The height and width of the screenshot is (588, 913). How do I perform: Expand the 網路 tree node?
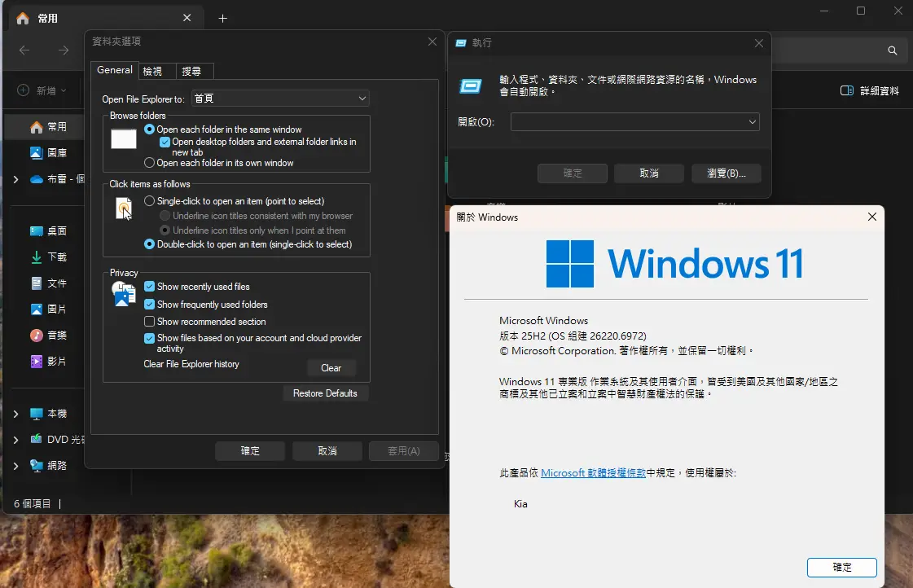point(15,466)
